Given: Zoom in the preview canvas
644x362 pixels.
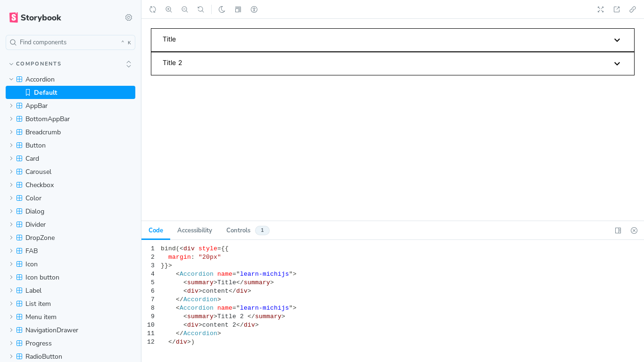Looking at the screenshot, I should [x=169, y=9].
